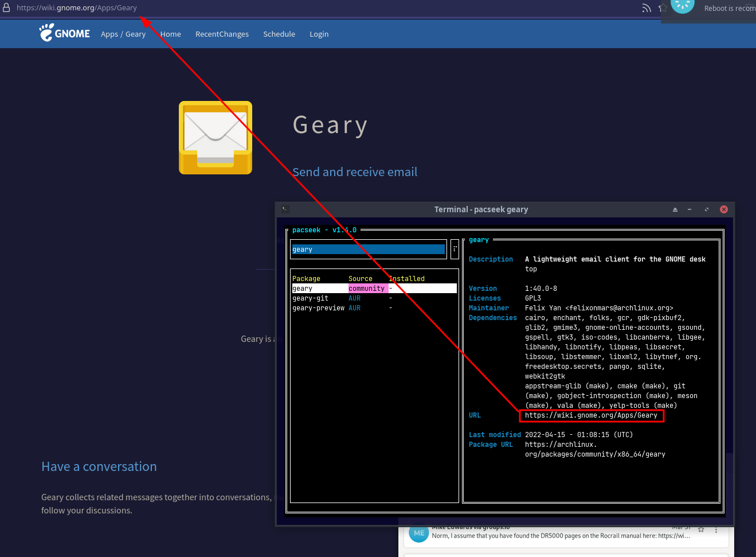756x557 pixels.
Task: Click the bookmark star in the address bar
Action: 662,8
